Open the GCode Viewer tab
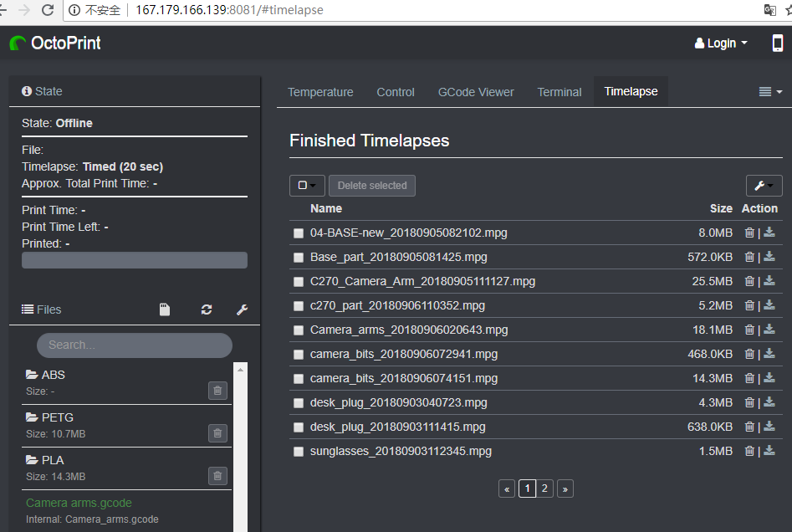Viewport: 792px width, 532px height. point(475,92)
